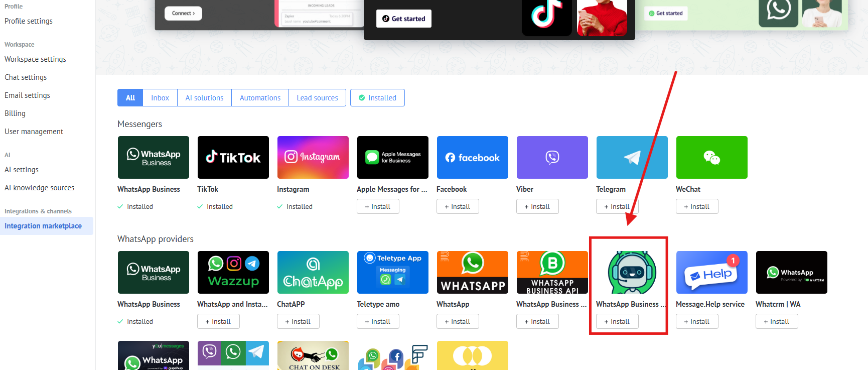The image size is (868, 370).
Task: Open the Message.Help service tile
Action: pyautogui.click(x=711, y=272)
